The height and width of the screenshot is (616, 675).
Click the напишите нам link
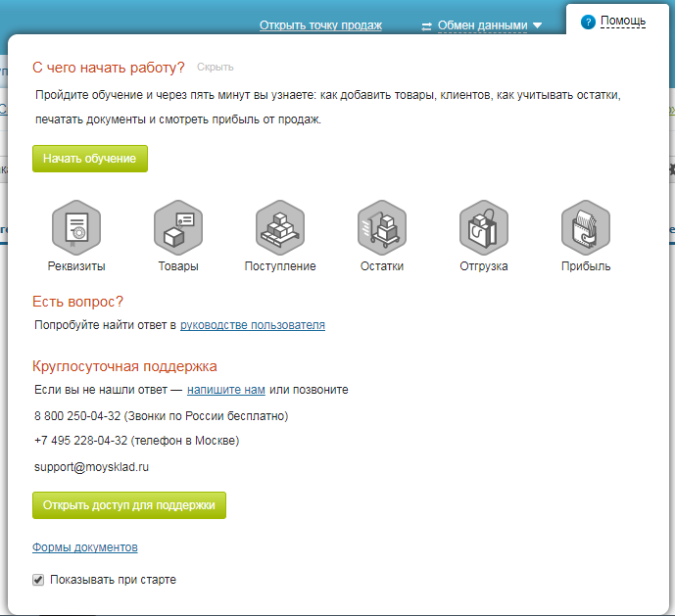(x=226, y=390)
